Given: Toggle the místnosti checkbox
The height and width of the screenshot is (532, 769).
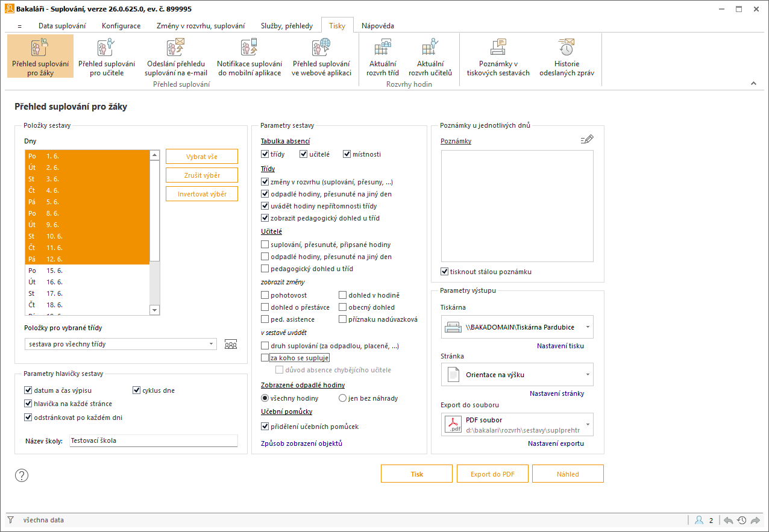Looking at the screenshot, I should (x=347, y=154).
